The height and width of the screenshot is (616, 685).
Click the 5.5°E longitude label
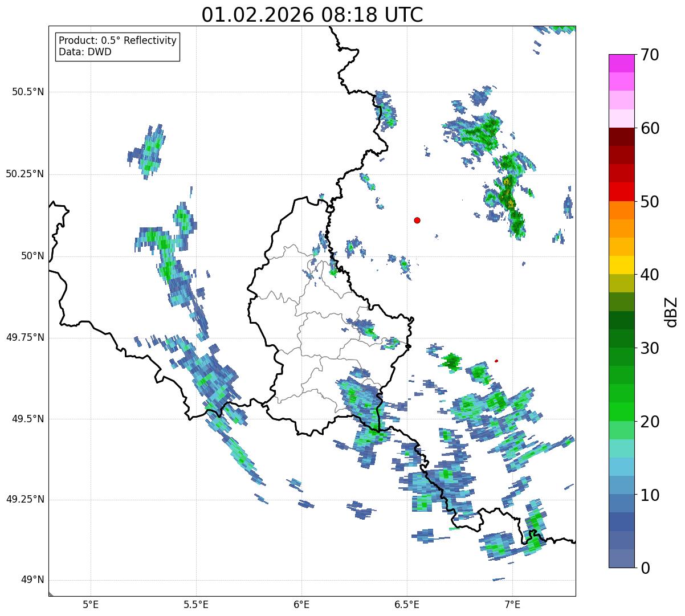coord(196,604)
